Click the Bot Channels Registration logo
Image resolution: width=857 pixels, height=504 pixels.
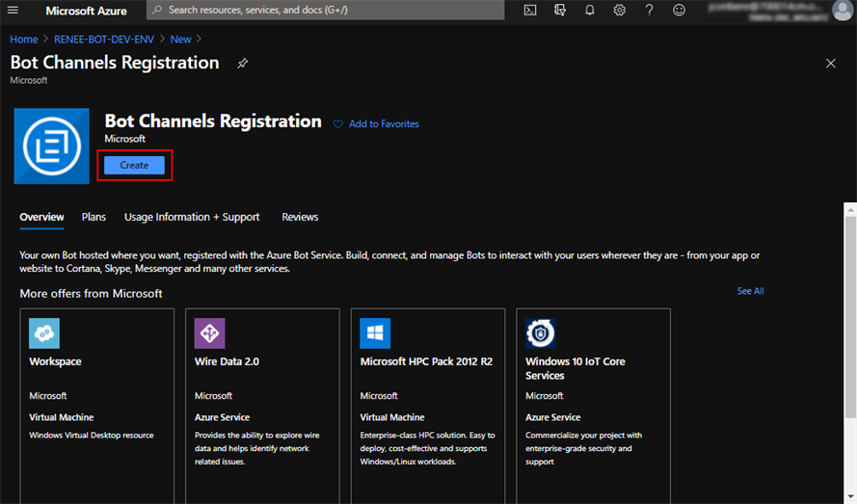[x=52, y=146]
